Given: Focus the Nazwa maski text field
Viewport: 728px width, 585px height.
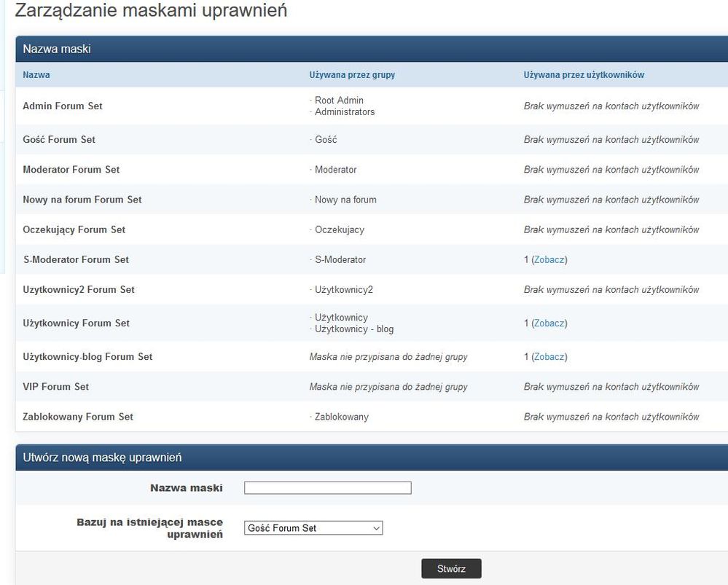Looking at the screenshot, I should click(327, 488).
